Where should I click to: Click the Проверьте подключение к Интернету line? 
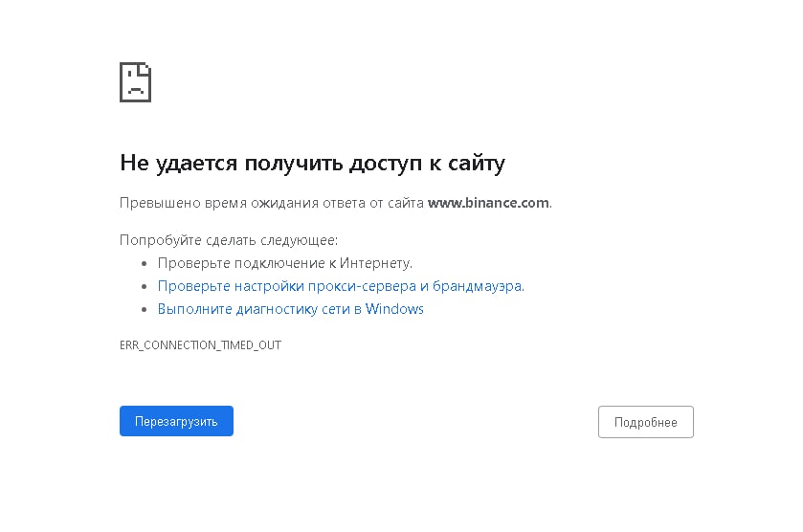coord(285,263)
